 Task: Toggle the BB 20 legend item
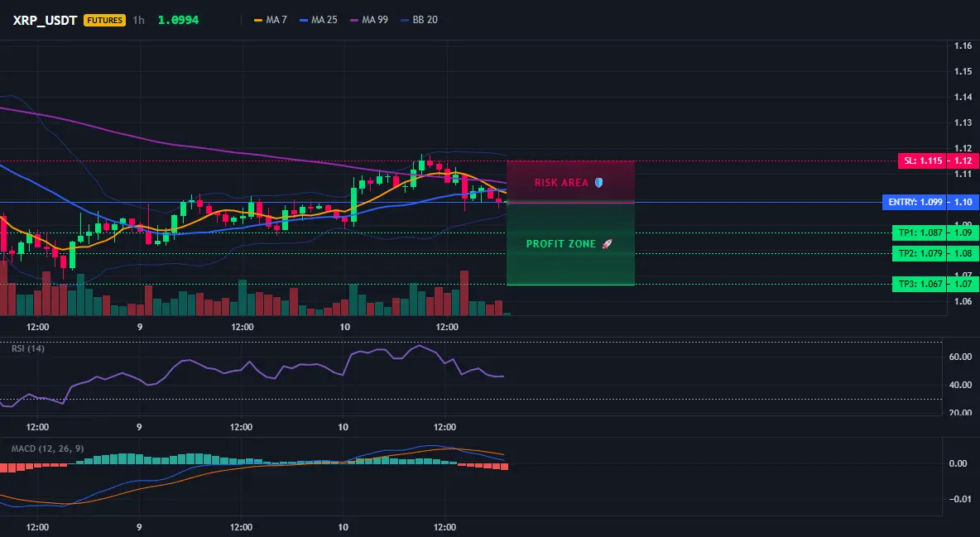(x=419, y=20)
